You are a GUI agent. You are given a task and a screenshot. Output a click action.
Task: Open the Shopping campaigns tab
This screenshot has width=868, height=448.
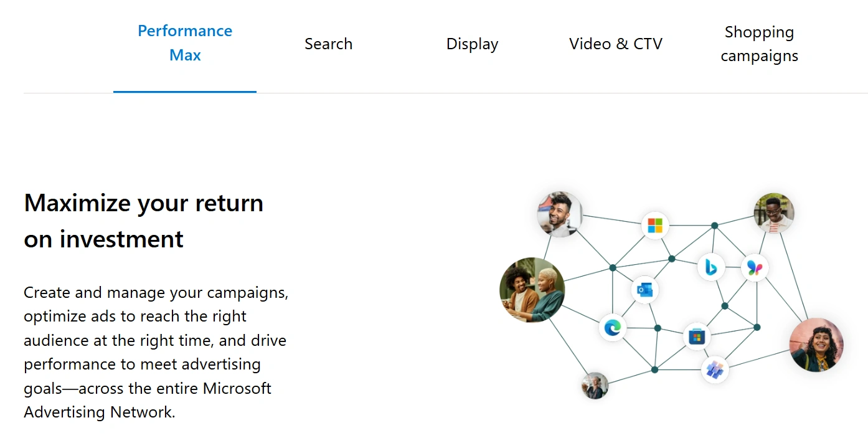click(759, 44)
